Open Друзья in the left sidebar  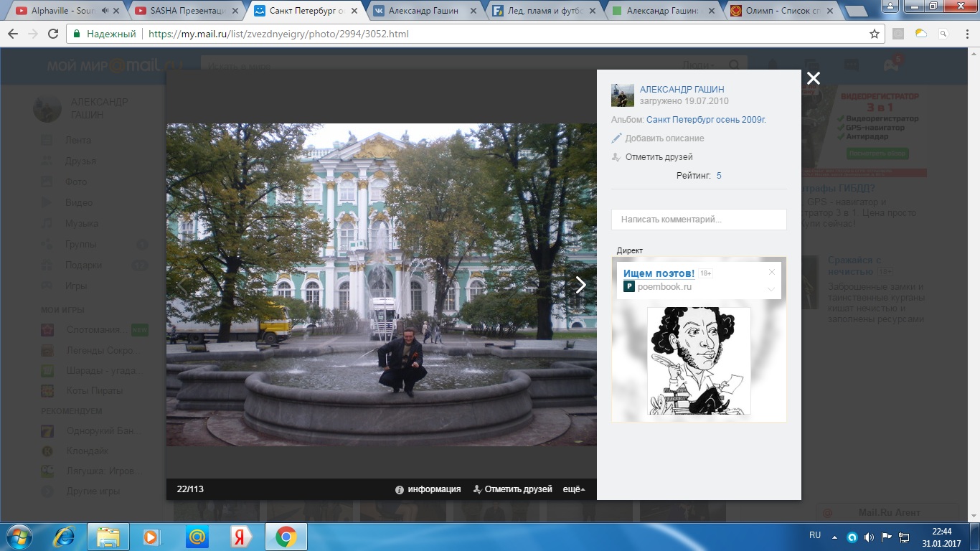click(x=80, y=161)
